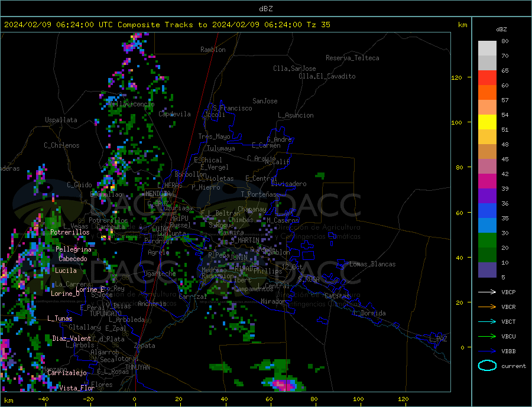Click the 'C_Chilenos' map label

pyautogui.click(x=61, y=145)
